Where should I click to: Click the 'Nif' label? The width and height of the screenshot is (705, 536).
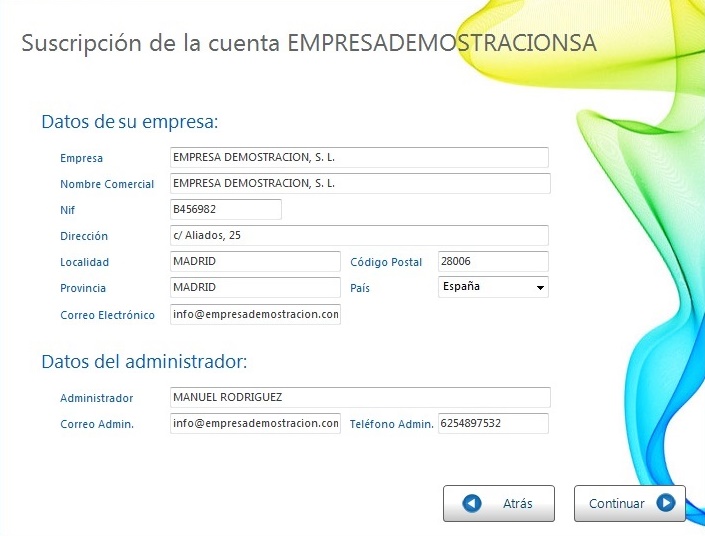[x=67, y=210]
